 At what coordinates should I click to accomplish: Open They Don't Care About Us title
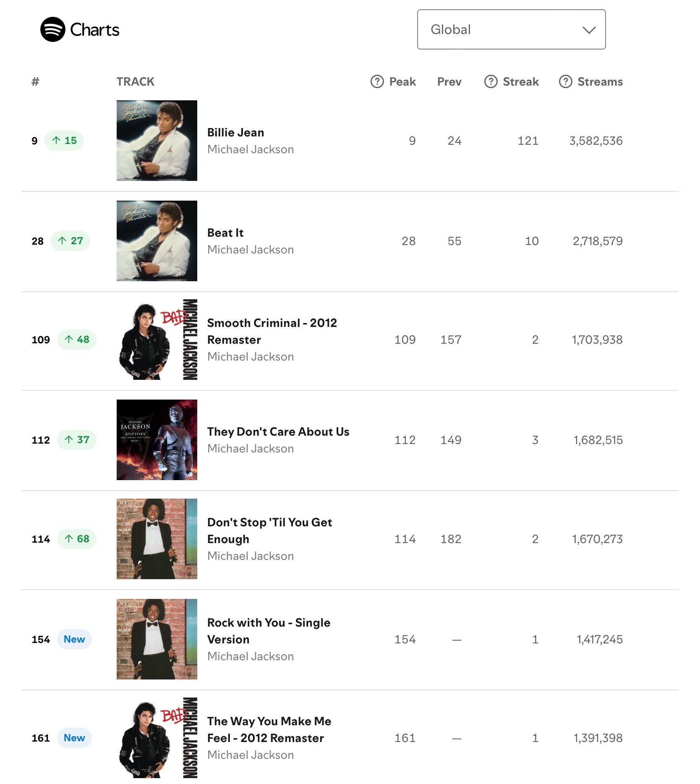pyautogui.click(x=278, y=431)
